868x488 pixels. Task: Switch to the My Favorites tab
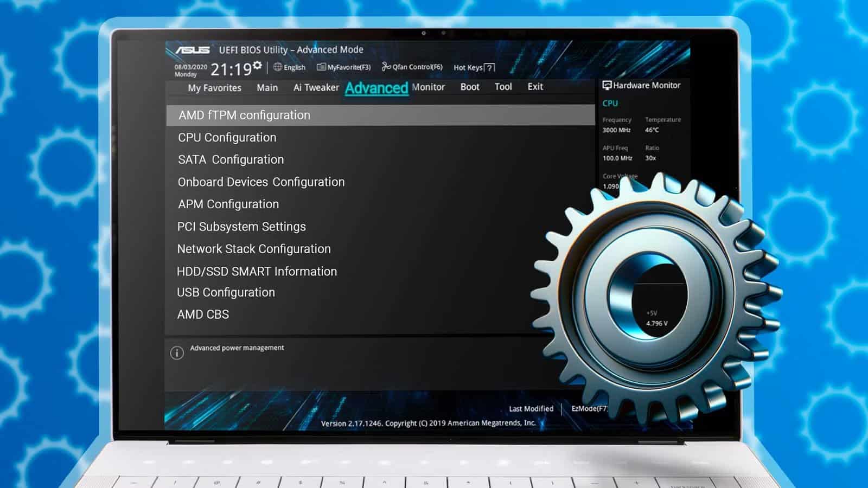pyautogui.click(x=214, y=87)
